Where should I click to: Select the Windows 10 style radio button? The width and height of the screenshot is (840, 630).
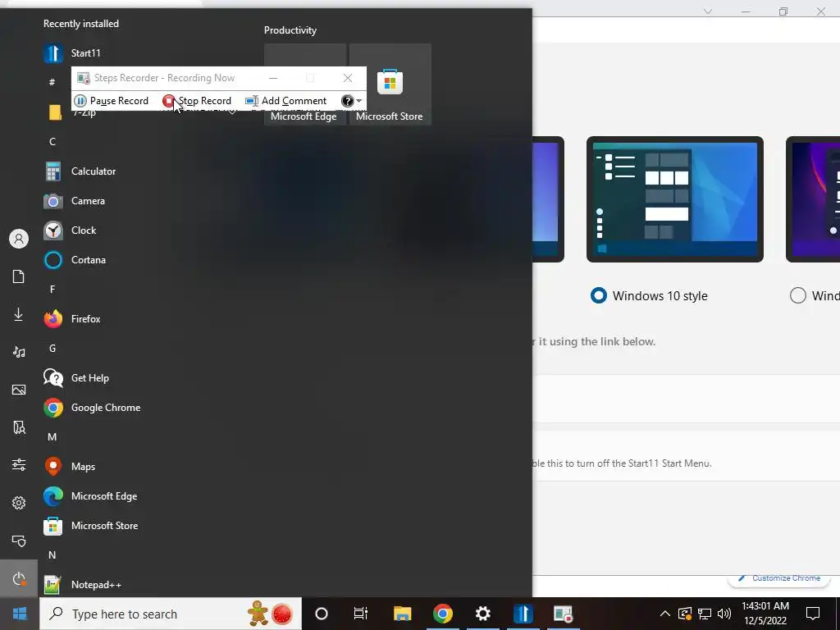598,295
